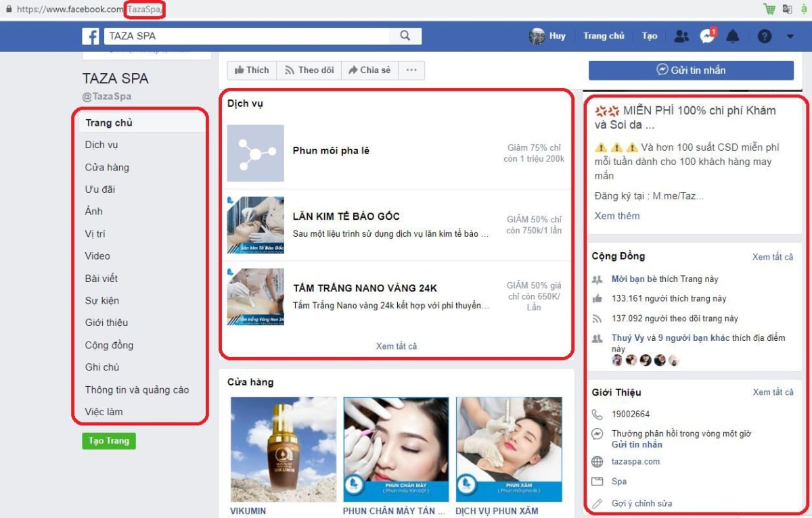
Task: Click Xem tất cả under Dịch vụ
Action: tap(397, 346)
